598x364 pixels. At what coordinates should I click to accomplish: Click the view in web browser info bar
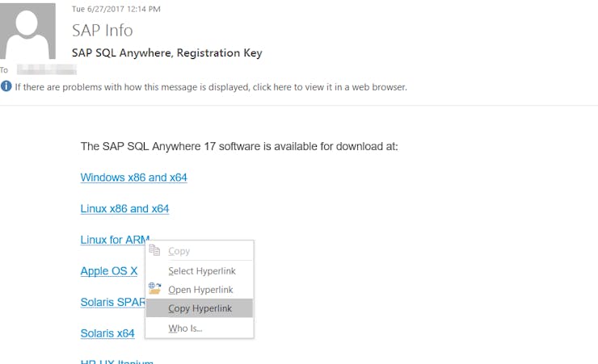click(x=211, y=87)
